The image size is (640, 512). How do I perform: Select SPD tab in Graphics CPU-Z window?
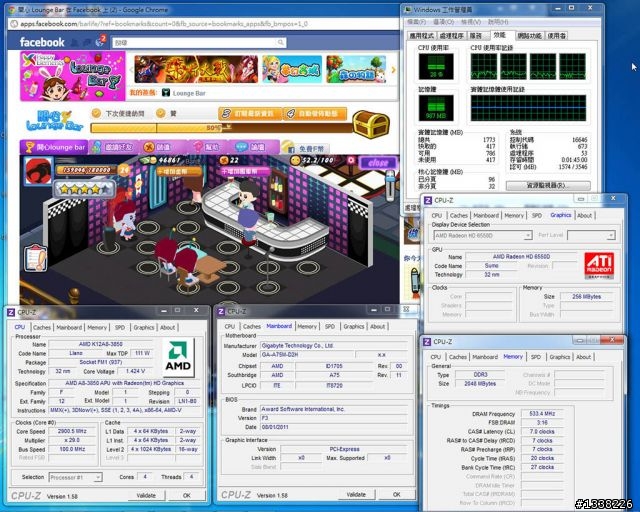[536, 215]
